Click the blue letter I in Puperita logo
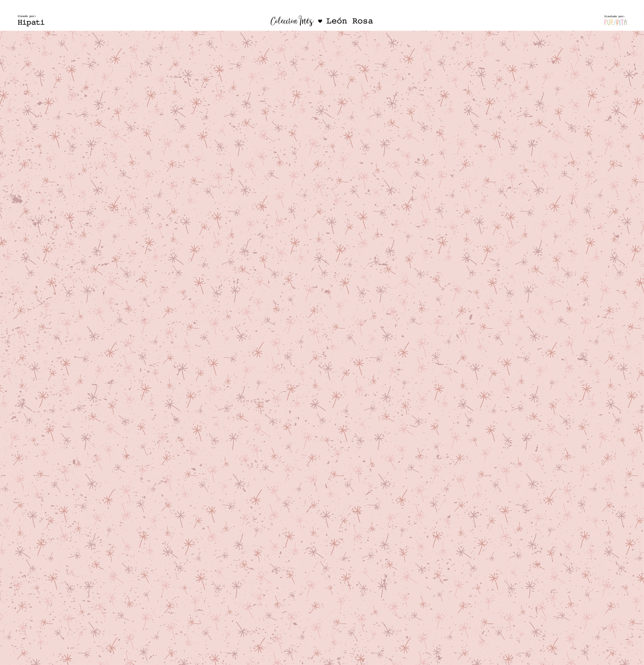Screen dimensions: 644x665 (x=620, y=22)
